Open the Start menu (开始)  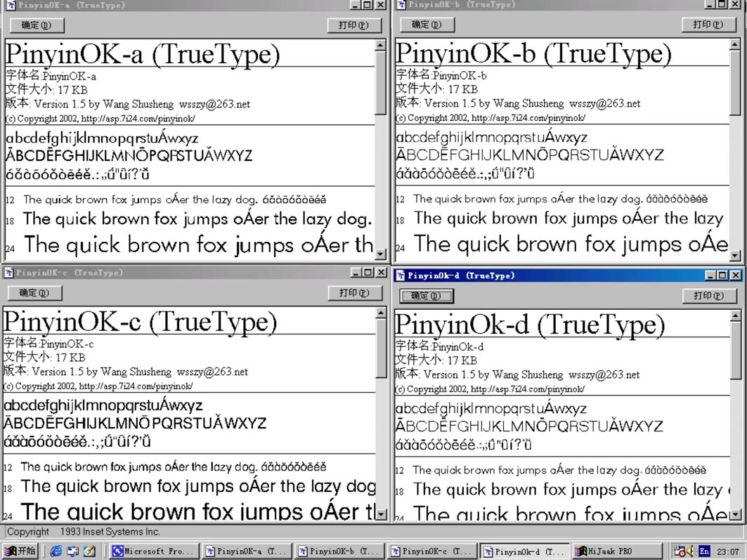click(20, 551)
